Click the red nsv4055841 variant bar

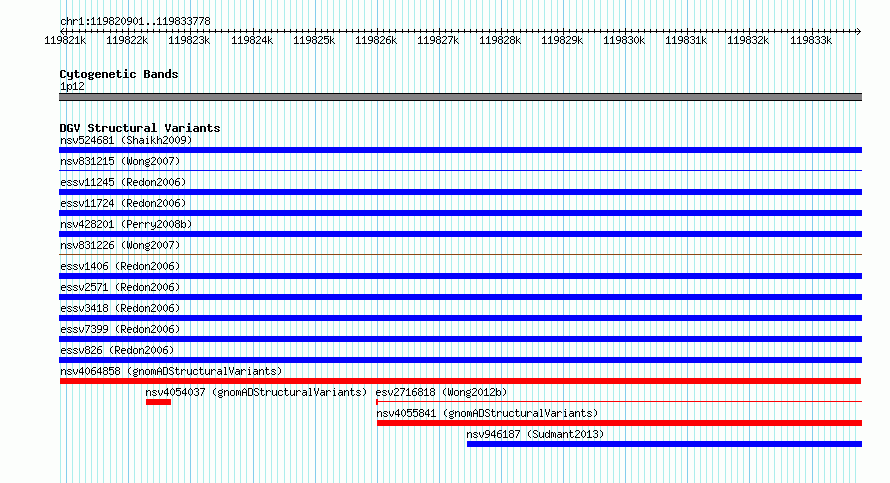619,423
